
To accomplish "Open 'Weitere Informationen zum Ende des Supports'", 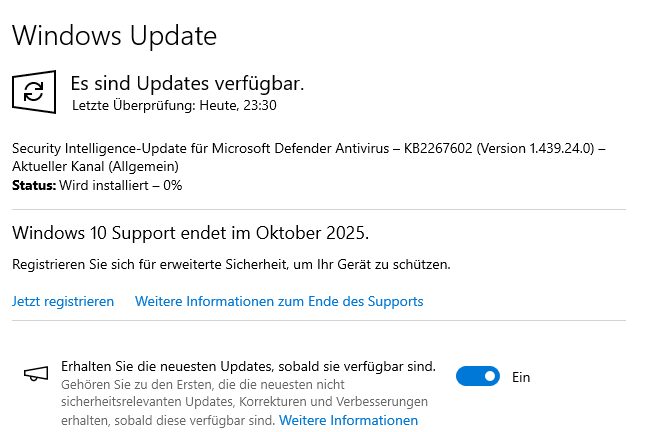I will pos(279,301).
